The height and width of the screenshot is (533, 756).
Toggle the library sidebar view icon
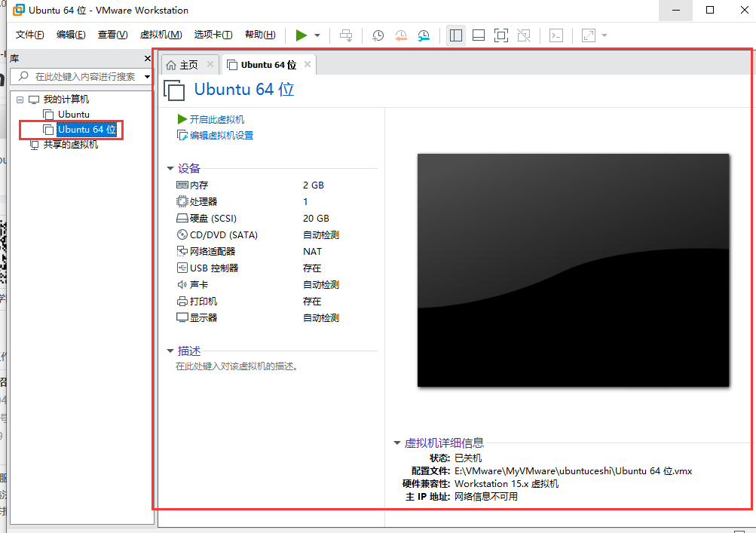pos(455,35)
